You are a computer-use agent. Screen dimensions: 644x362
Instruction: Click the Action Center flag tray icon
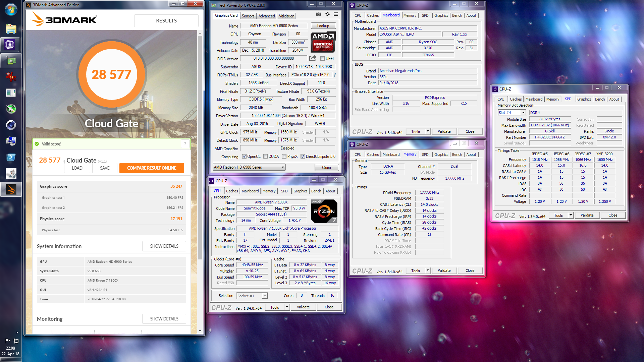pyautogui.click(x=8, y=341)
